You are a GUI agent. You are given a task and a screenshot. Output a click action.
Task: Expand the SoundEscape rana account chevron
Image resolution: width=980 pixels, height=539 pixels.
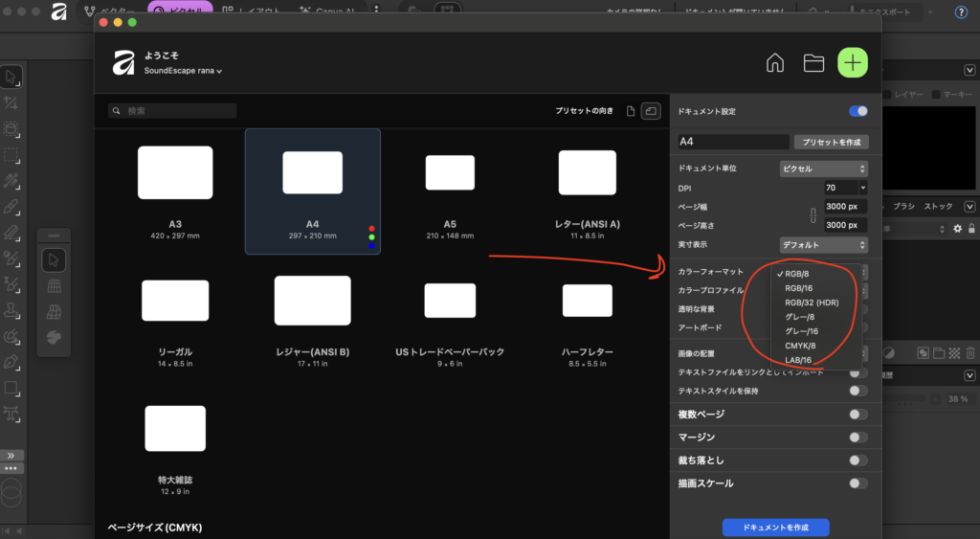coord(220,71)
